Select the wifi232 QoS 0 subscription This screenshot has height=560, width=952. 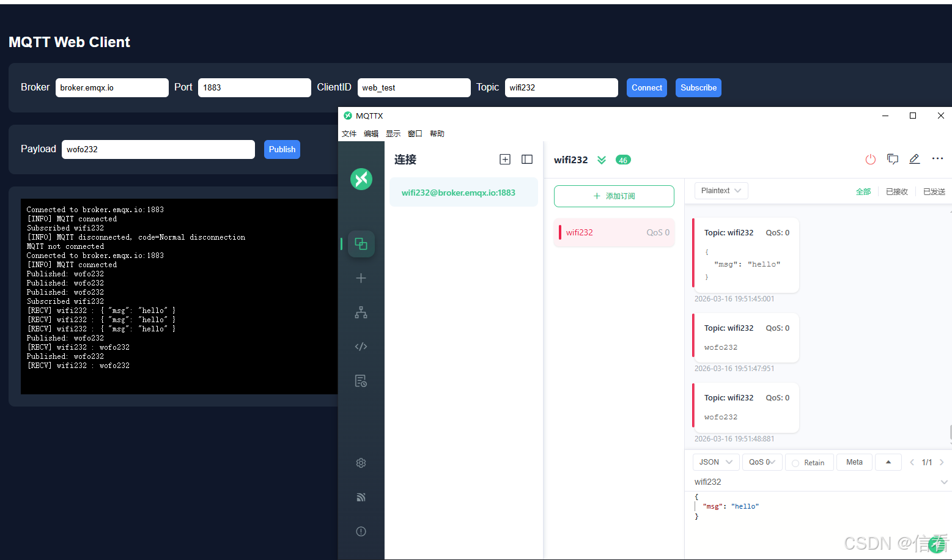click(x=614, y=232)
